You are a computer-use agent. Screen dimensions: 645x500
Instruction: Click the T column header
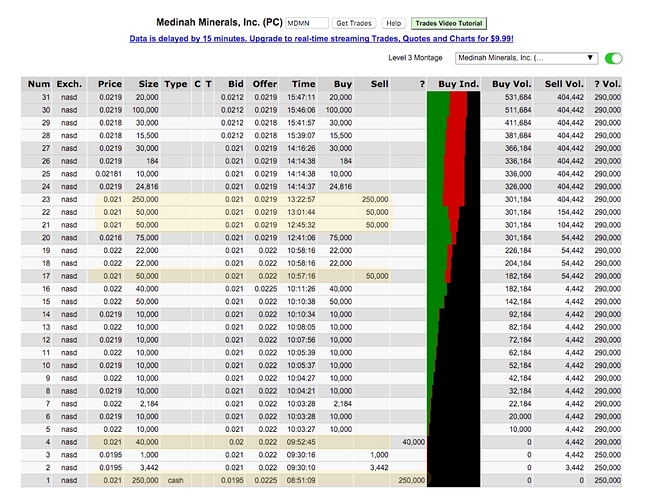point(209,84)
